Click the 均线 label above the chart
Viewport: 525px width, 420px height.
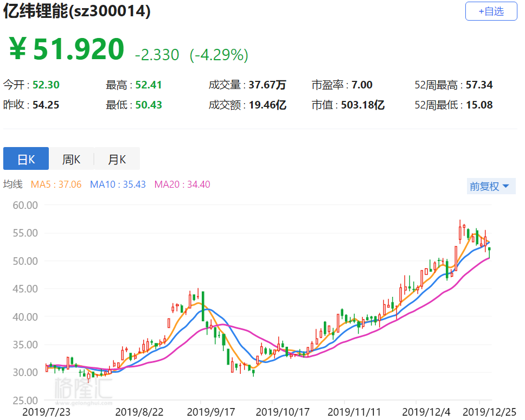click(x=12, y=184)
